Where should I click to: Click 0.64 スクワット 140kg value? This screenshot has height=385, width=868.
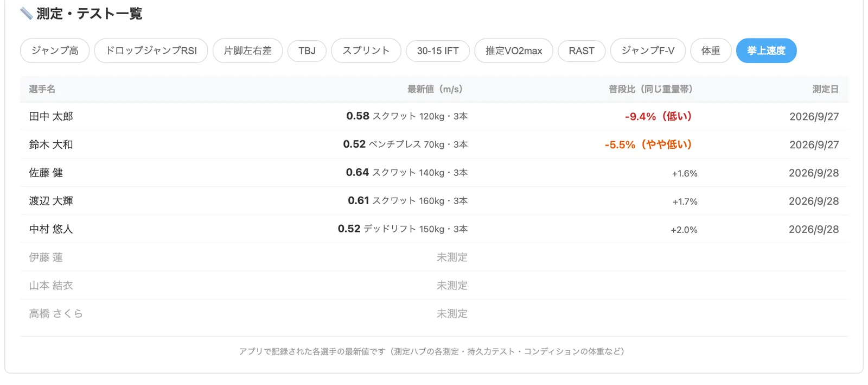(407, 173)
